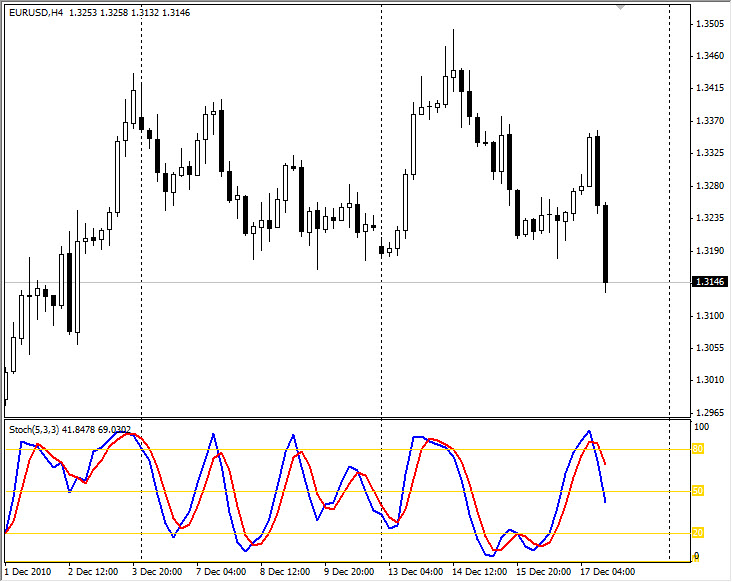Click the 1.3010 price scale label
The image size is (732, 582).
pyautogui.click(x=710, y=380)
